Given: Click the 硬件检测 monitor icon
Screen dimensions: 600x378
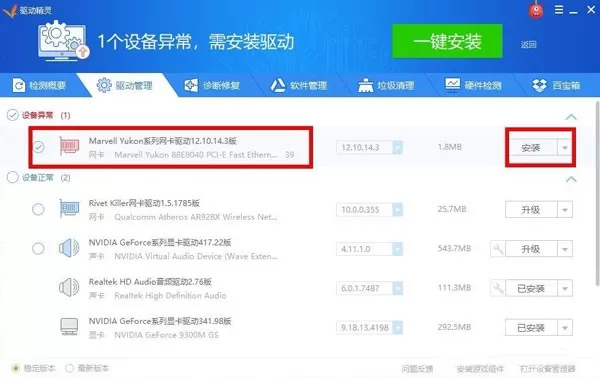Looking at the screenshot, I should pyautogui.click(x=453, y=84).
